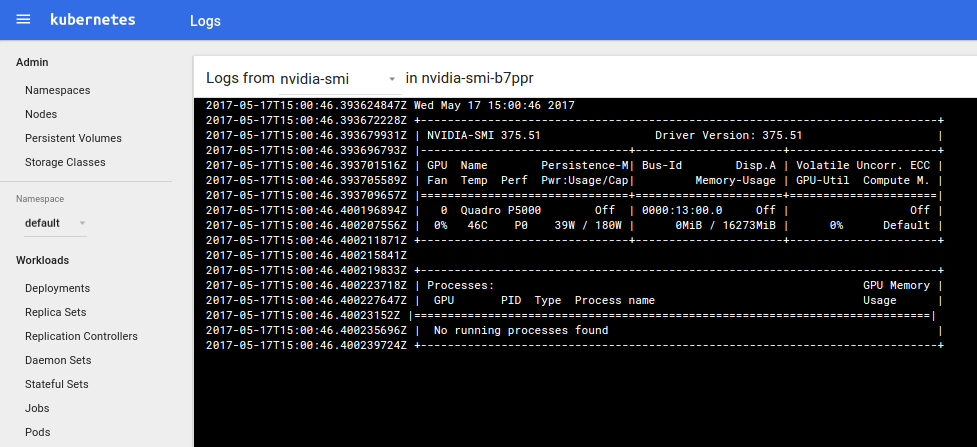Viewport: 977px width, 447px height.
Task: Click 'NVIDIA-SMI 375.51' in the log
Action: click(x=484, y=135)
